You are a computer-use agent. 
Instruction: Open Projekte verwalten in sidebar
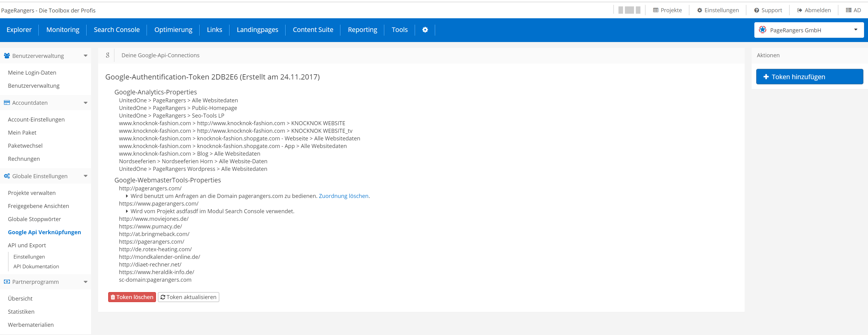coord(32,193)
